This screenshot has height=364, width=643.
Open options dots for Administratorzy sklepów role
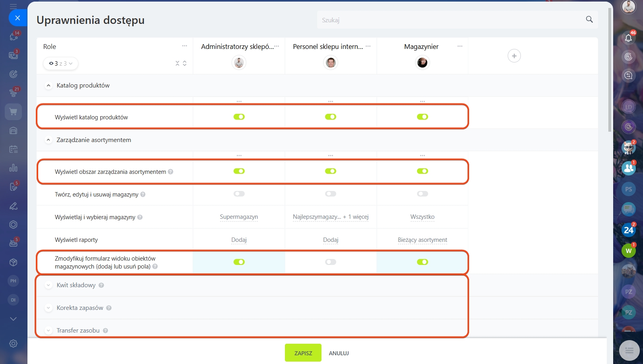(x=277, y=46)
